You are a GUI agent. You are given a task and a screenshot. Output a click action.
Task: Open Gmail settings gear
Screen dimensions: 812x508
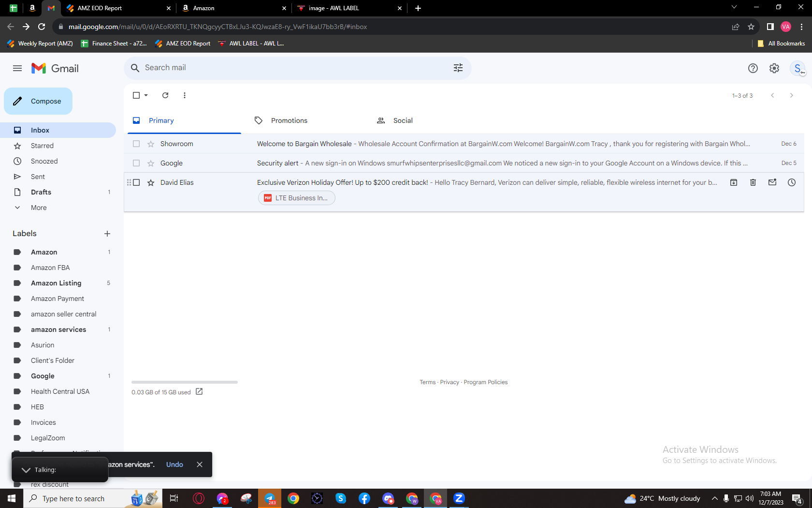tap(774, 68)
